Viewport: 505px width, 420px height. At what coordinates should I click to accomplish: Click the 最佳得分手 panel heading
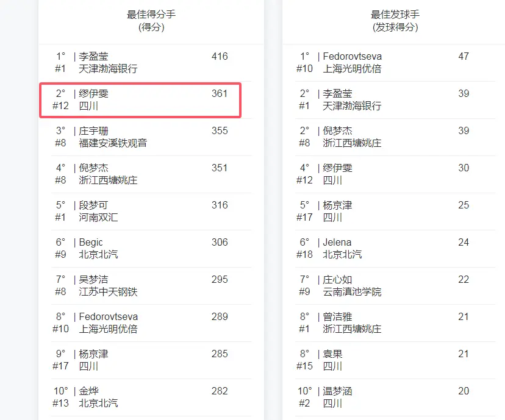(x=151, y=15)
